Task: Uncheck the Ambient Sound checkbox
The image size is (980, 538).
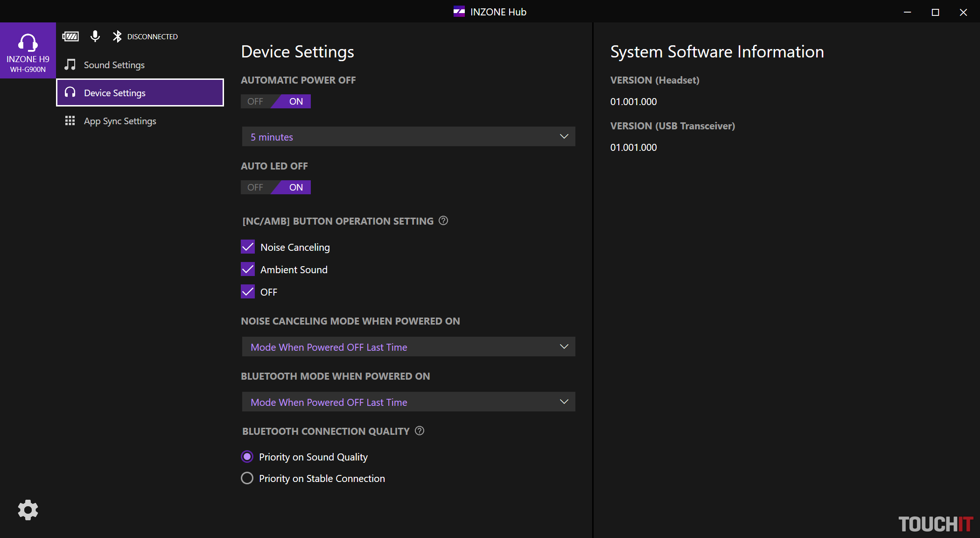Action: point(248,269)
